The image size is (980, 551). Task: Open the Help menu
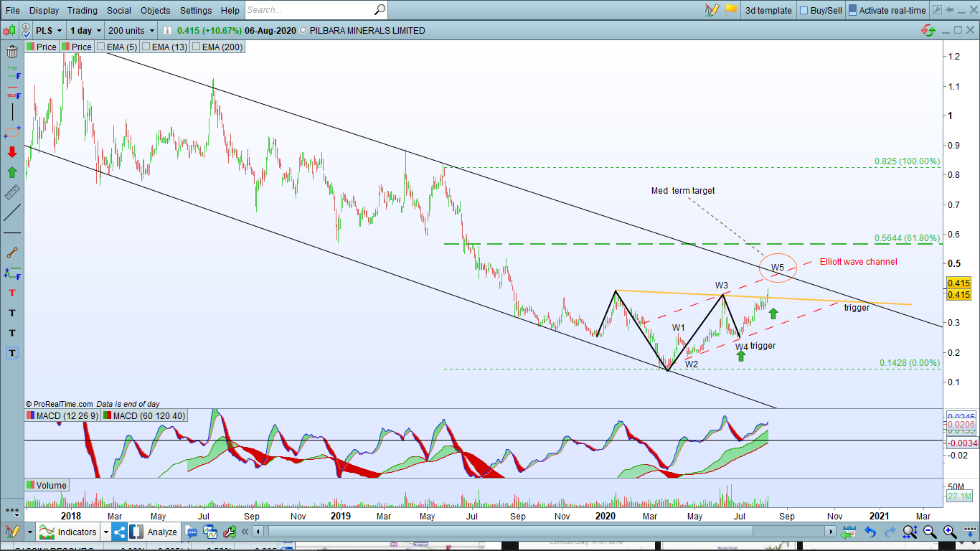(230, 10)
